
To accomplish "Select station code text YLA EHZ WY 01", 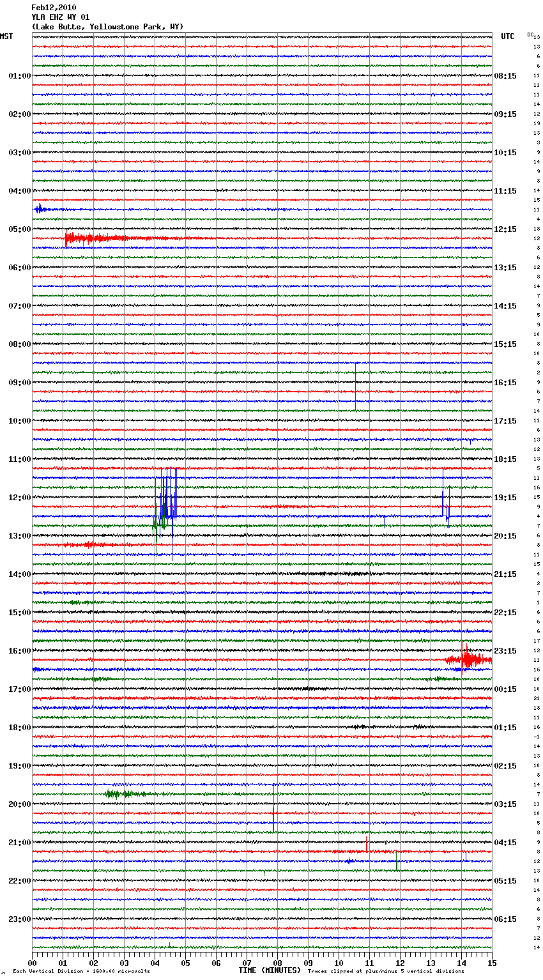I will [61, 17].
